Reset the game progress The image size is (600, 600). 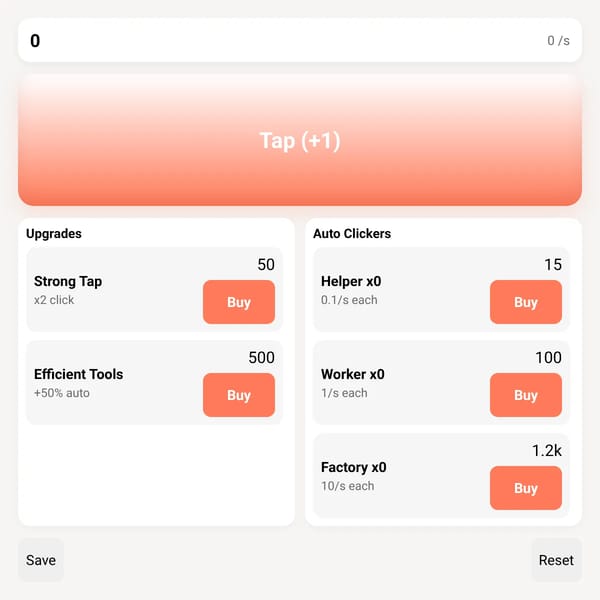pos(556,560)
